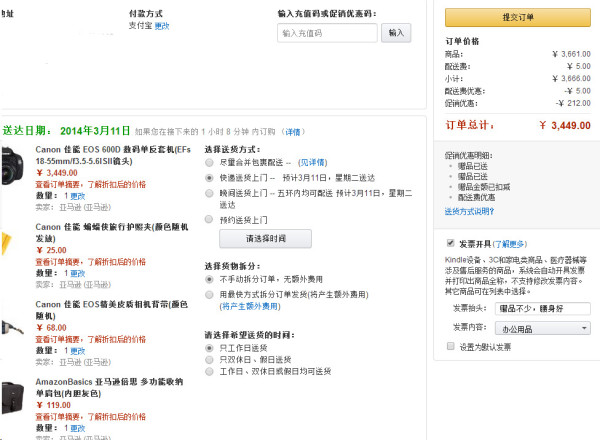Open the 将产生额外费用 link
Screen dimensions: 600x440
tap(250, 306)
